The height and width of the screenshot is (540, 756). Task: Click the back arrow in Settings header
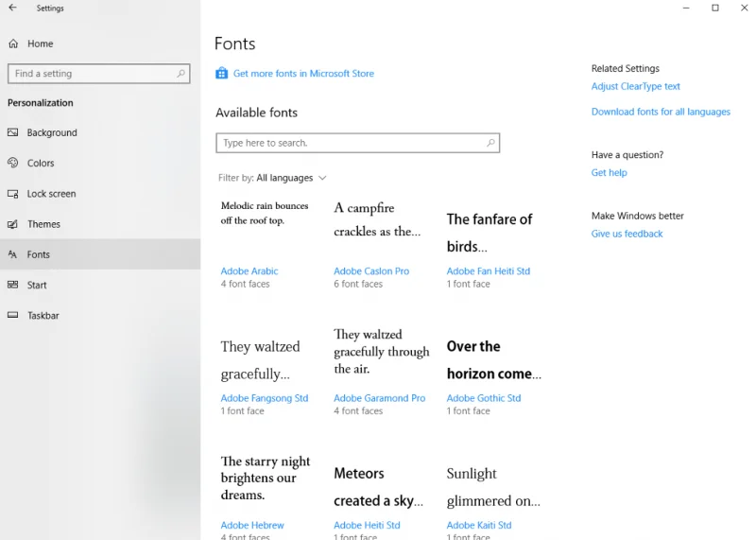[x=12, y=9]
